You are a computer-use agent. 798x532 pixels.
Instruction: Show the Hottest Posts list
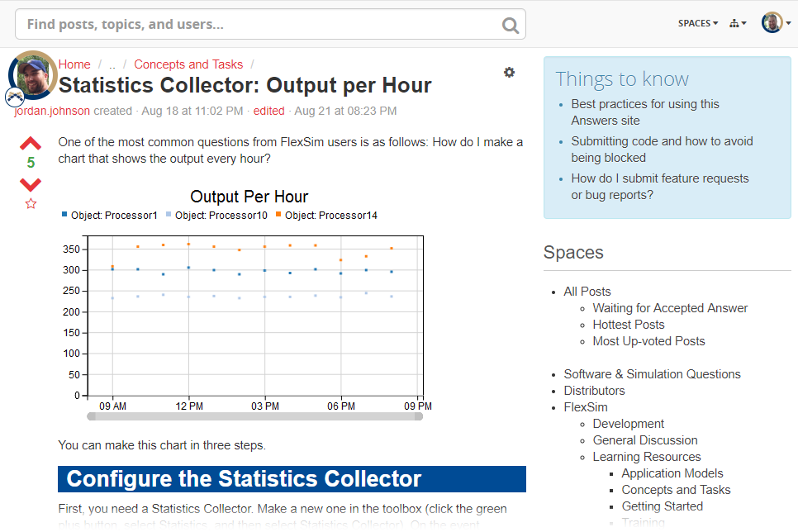pos(629,325)
